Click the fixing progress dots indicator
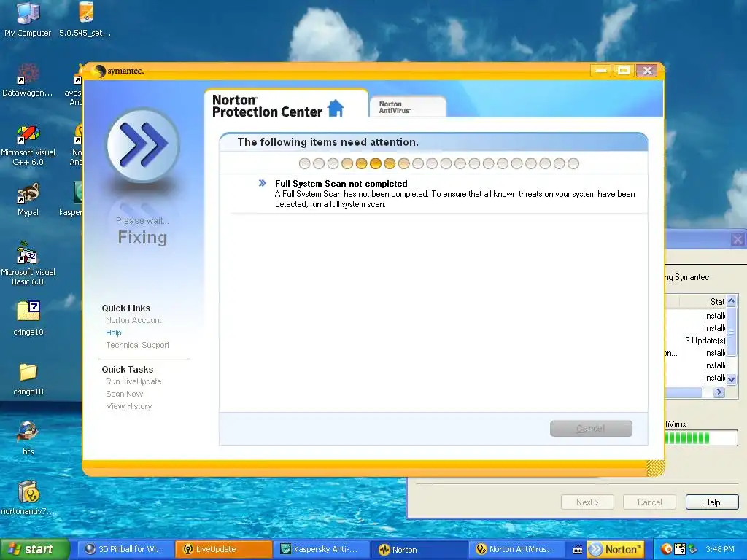The height and width of the screenshot is (560, 747). [438, 164]
